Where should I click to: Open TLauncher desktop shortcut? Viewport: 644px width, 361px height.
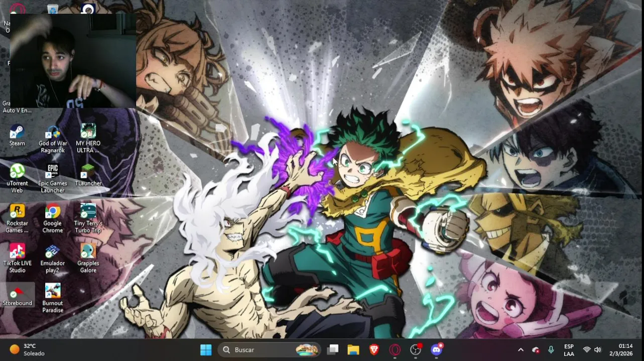coord(88,175)
